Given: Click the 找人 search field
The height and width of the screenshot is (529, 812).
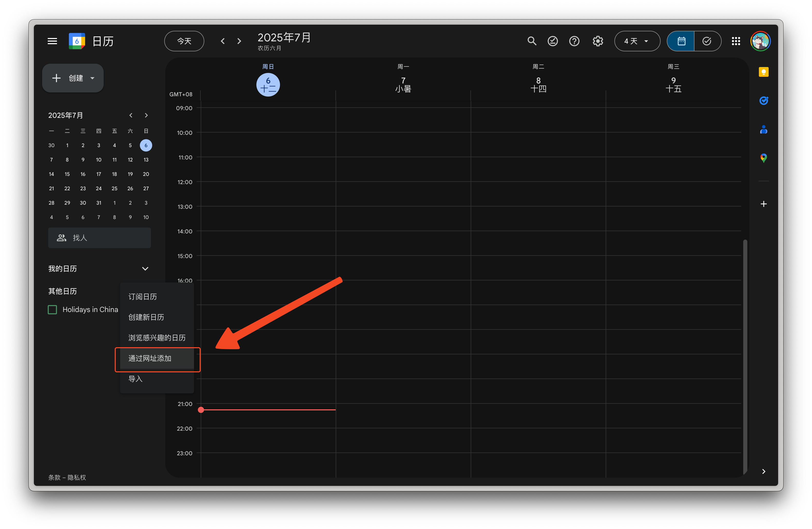Looking at the screenshot, I should [x=99, y=238].
